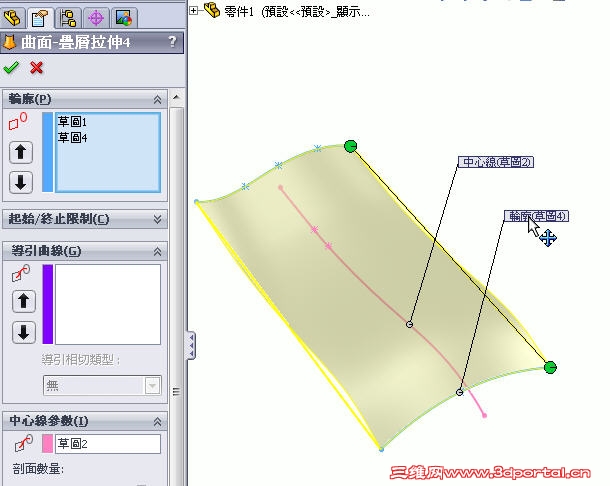The height and width of the screenshot is (486, 610).
Task: Collapse the 導引曲線(G) section
Action: [x=157, y=251]
